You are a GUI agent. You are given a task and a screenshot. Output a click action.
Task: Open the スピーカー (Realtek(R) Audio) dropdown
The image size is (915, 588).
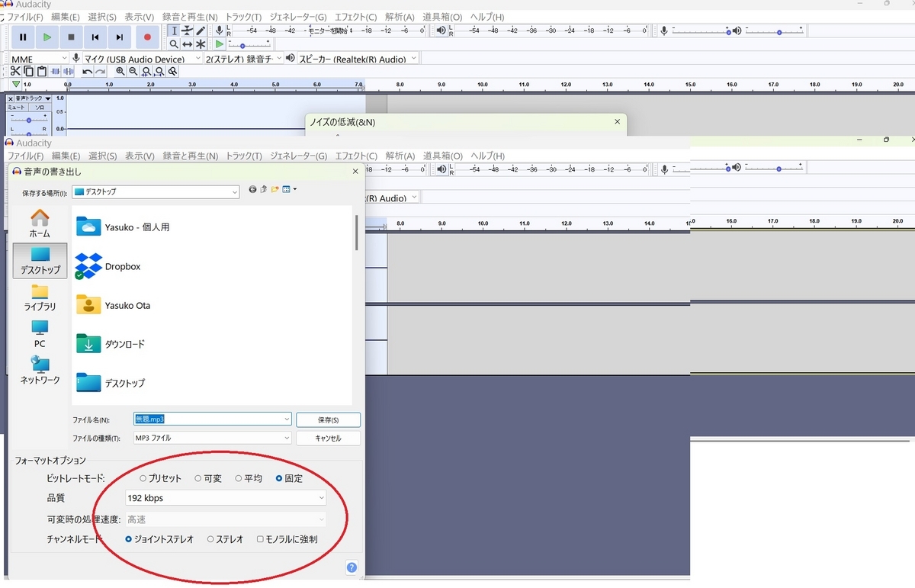pyautogui.click(x=358, y=59)
